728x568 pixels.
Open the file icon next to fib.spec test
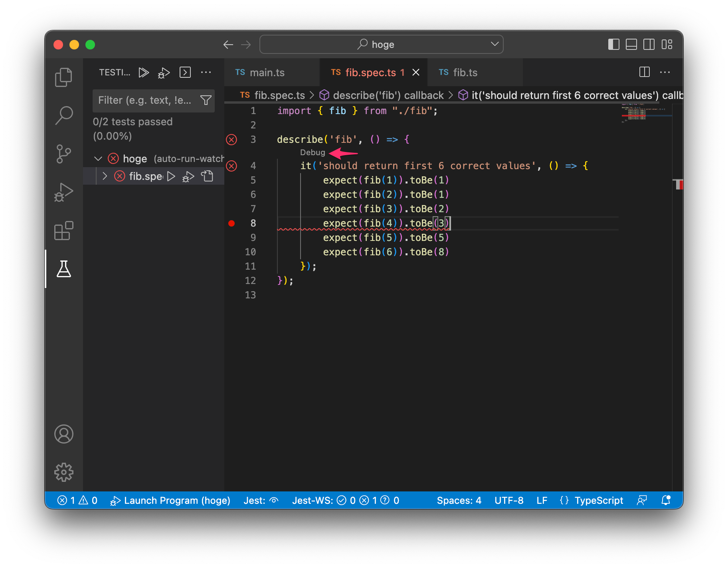tap(207, 176)
